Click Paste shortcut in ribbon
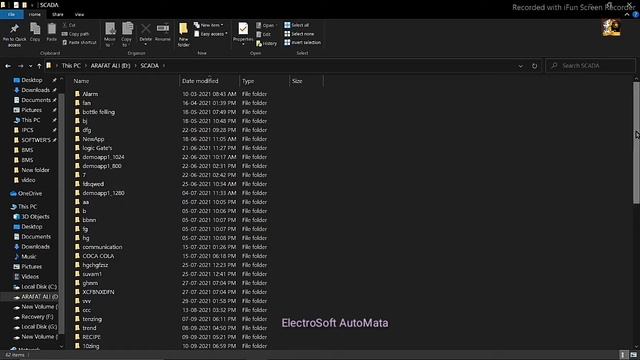 coord(79,42)
